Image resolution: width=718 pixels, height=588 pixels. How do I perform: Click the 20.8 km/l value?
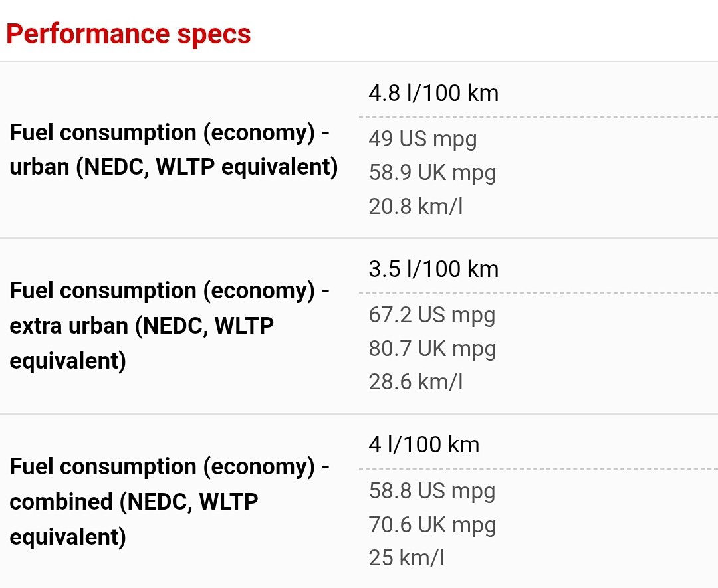(416, 207)
